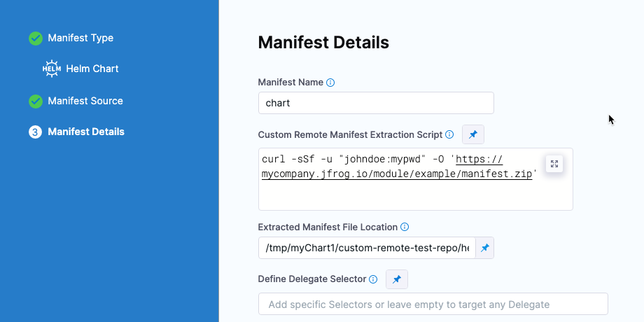
Task: Click the Manifest Name info icon
Action: point(330,83)
